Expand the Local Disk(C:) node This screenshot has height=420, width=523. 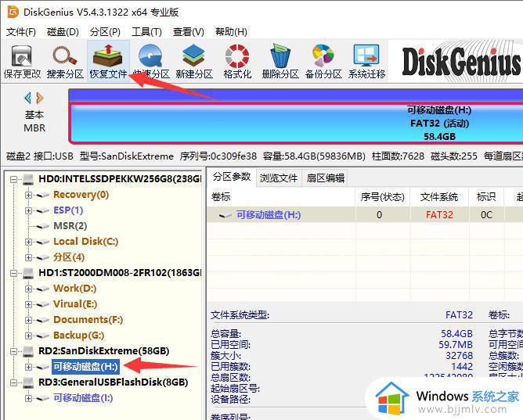pos(28,242)
